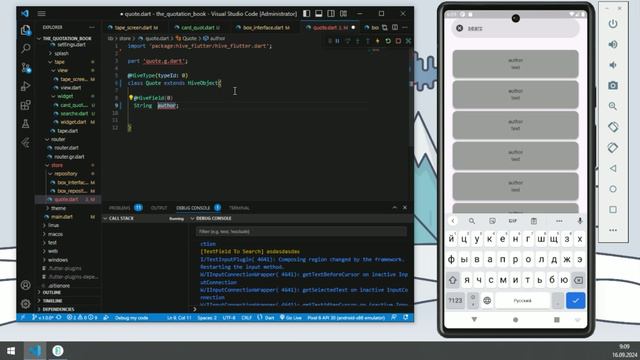Open the Manage gear icon
The width and height of the screenshot is (640, 360).
click(x=26, y=304)
